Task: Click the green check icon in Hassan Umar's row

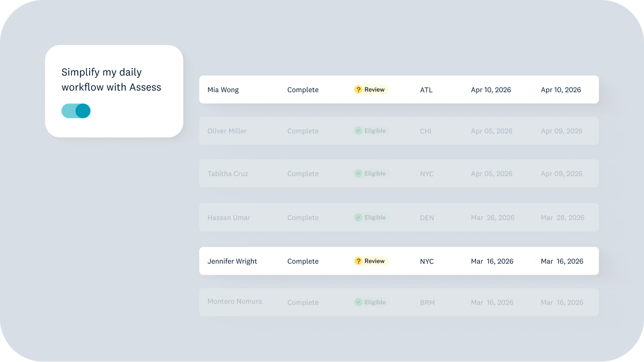Action: [x=358, y=218]
